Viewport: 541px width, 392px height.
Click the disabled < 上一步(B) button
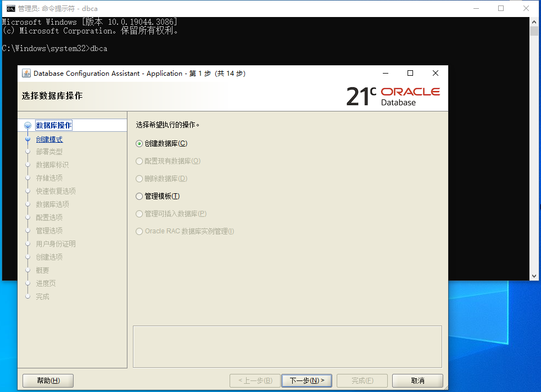[255, 380]
